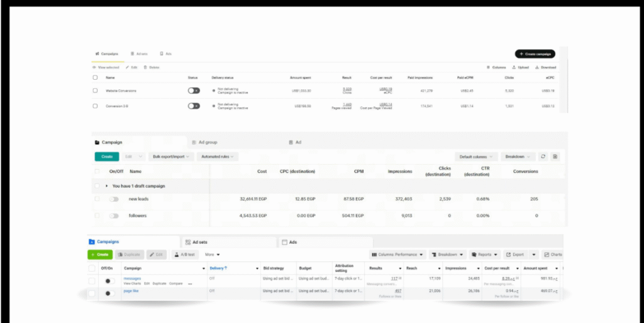The height and width of the screenshot is (323, 644).
Task: Check the box next to followers campaign
Action: click(x=97, y=216)
